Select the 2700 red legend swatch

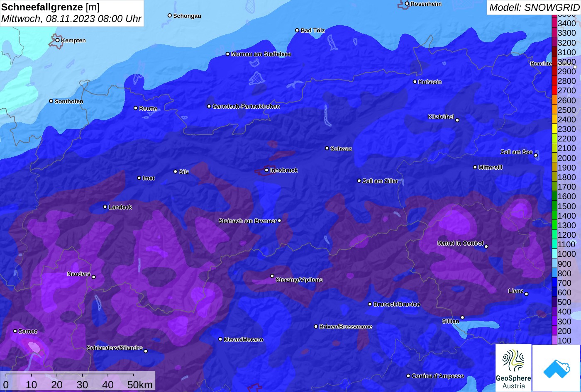pos(554,90)
